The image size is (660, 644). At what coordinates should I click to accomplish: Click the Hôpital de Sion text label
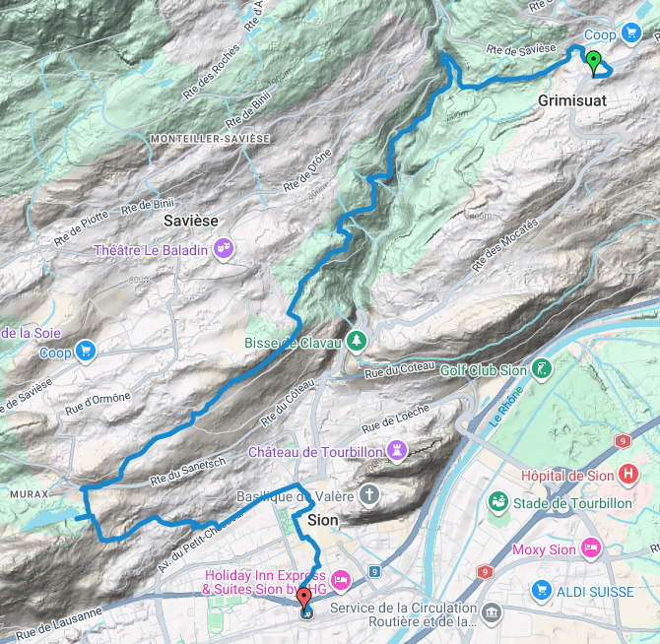[567, 476]
